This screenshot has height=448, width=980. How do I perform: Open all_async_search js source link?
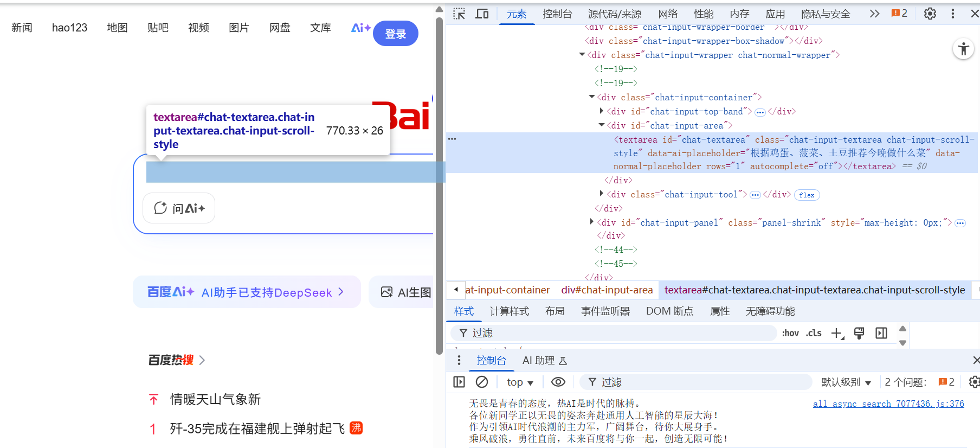click(x=888, y=404)
